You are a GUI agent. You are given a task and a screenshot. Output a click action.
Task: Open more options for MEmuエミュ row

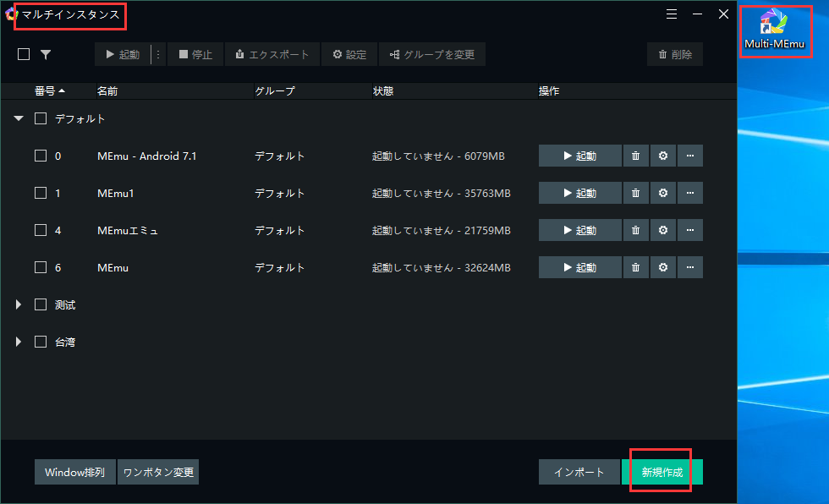click(690, 230)
